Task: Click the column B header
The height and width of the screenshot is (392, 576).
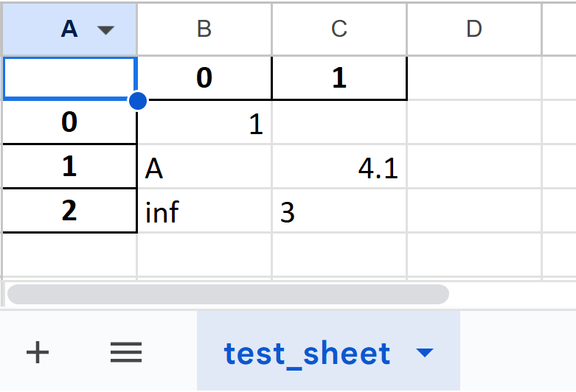Action: (x=204, y=29)
